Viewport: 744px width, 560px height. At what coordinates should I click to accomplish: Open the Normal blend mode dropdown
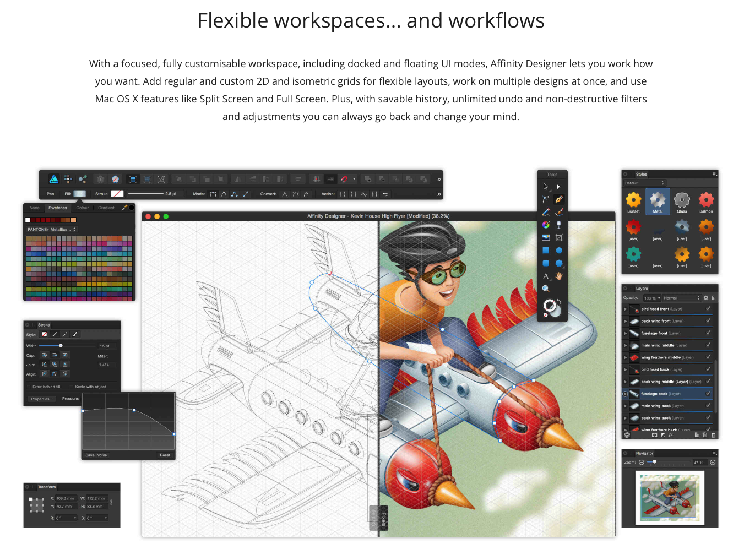tap(681, 298)
